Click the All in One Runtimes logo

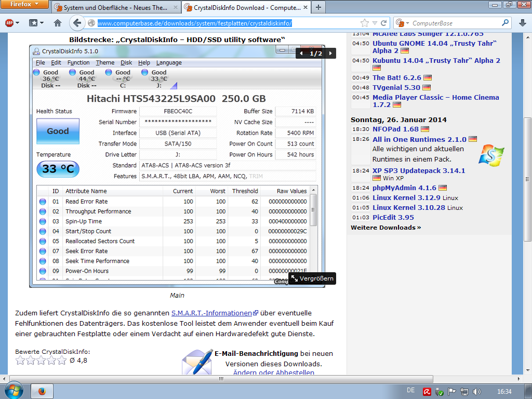491,155
